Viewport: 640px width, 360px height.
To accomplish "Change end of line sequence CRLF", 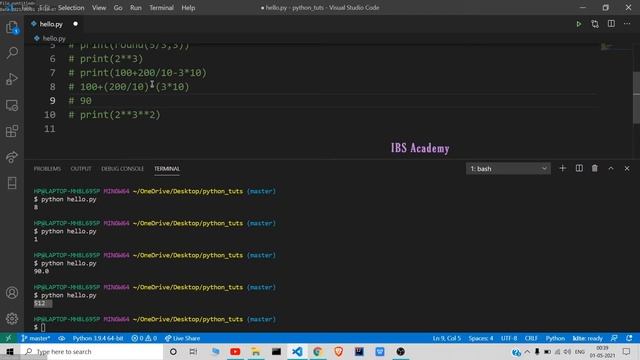I will pyautogui.click(x=531, y=338).
